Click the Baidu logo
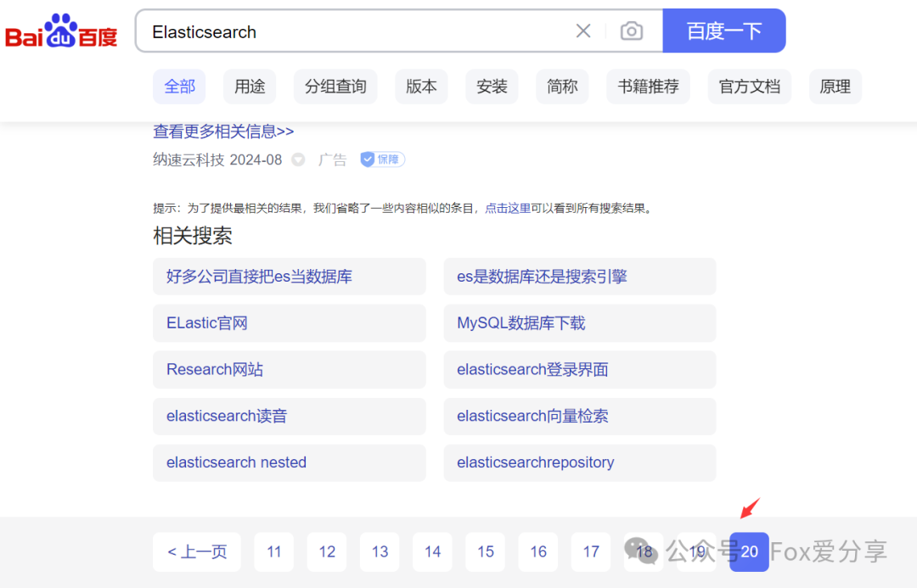Image resolution: width=917 pixels, height=588 pixels. pyautogui.click(x=61, y=31)
